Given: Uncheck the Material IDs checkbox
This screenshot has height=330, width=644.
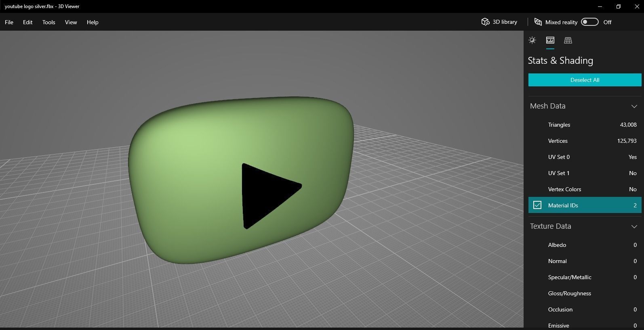Looking at the screenshot, I should click(x=537, y=205).
